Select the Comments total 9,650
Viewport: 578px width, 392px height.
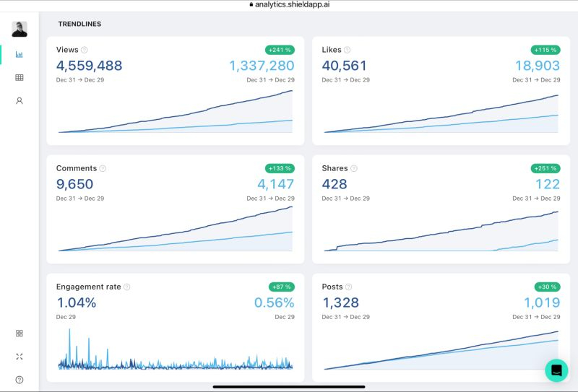coord(74,184)
